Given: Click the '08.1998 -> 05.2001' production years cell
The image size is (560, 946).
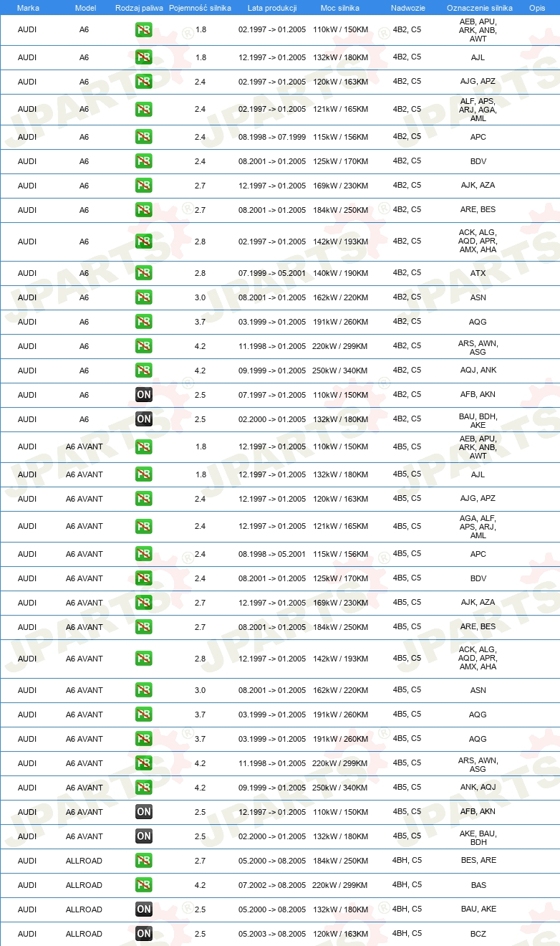Looking at the screenshot, I should tap(272, 554).
